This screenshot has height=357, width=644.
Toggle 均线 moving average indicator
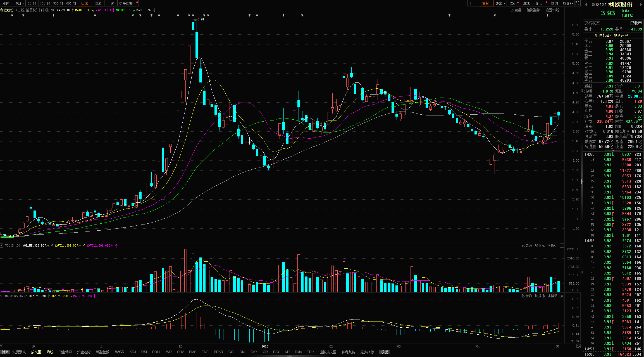coord(50,352)
